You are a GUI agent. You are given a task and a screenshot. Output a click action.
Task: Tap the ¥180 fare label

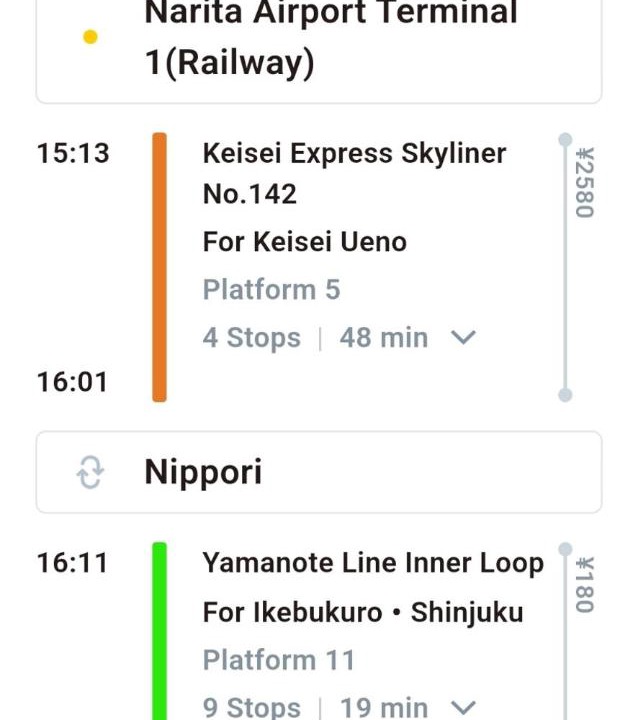pyautogui.click(x=585, y=585)
